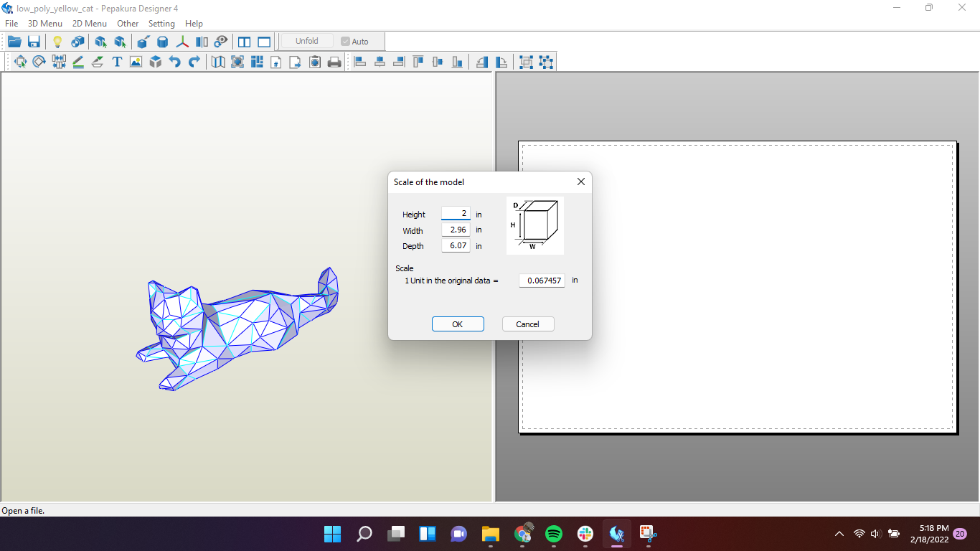
Task: Click the light bulb lighting icon
Action: pos(57,41)
